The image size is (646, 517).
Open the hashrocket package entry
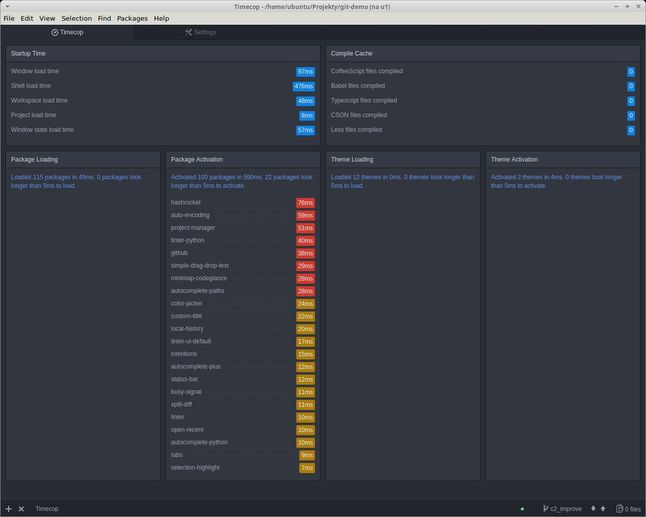click(186, 203)
